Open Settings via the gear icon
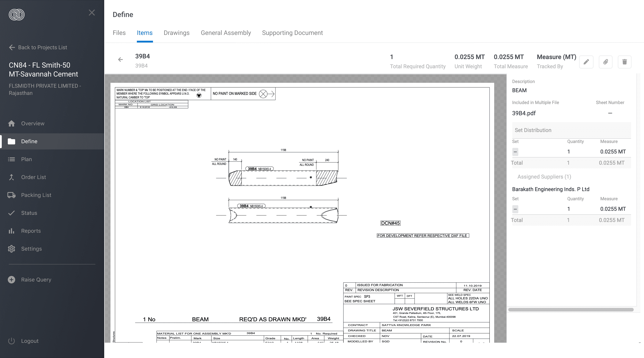The width and height of the screenshot is (644, 358). click(x=11, y=249)
